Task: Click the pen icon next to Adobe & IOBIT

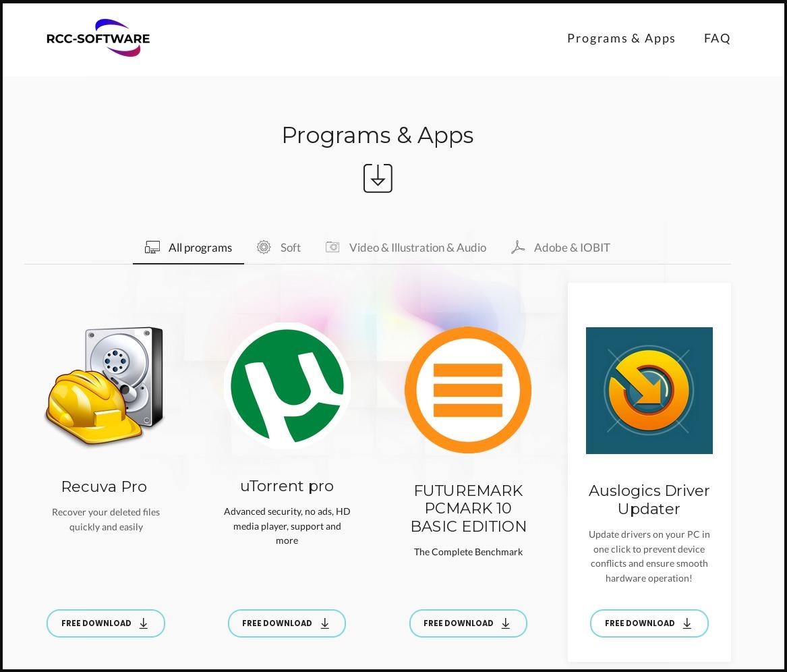Action: click(518, 247)
